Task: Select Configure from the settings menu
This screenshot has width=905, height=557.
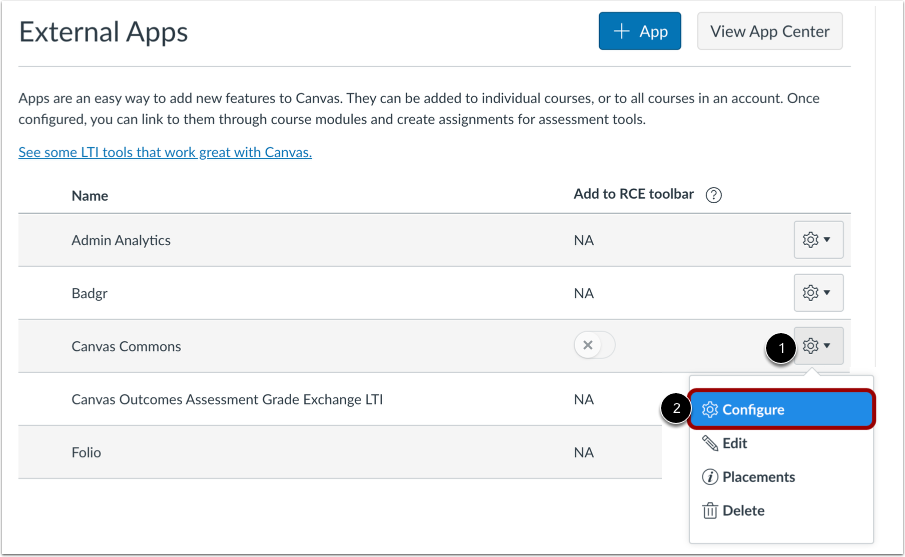Action: pyautogui.click(x=781, y=409)
